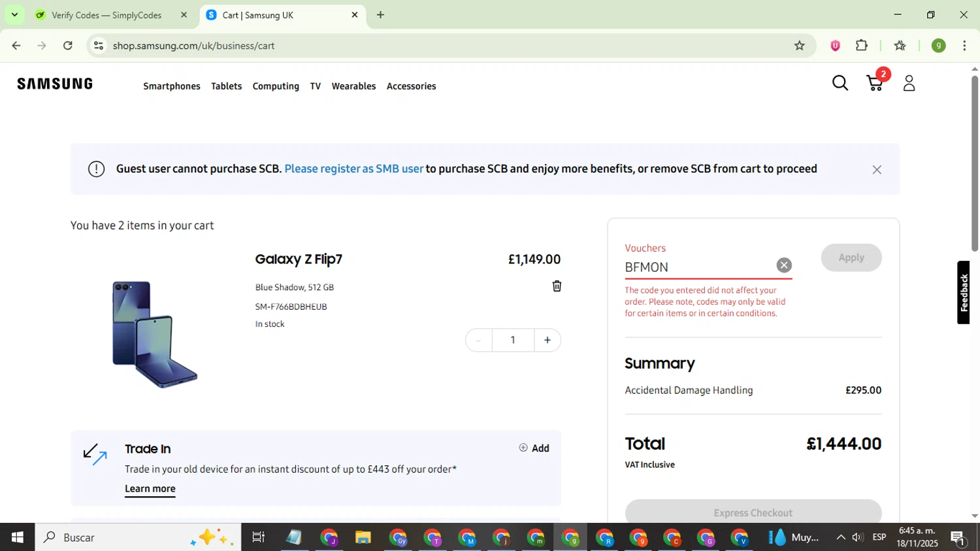The image size is (980, 551).
Task: Open the Samsung search icon
Action: pyautogui.click(x=840, y=83)
